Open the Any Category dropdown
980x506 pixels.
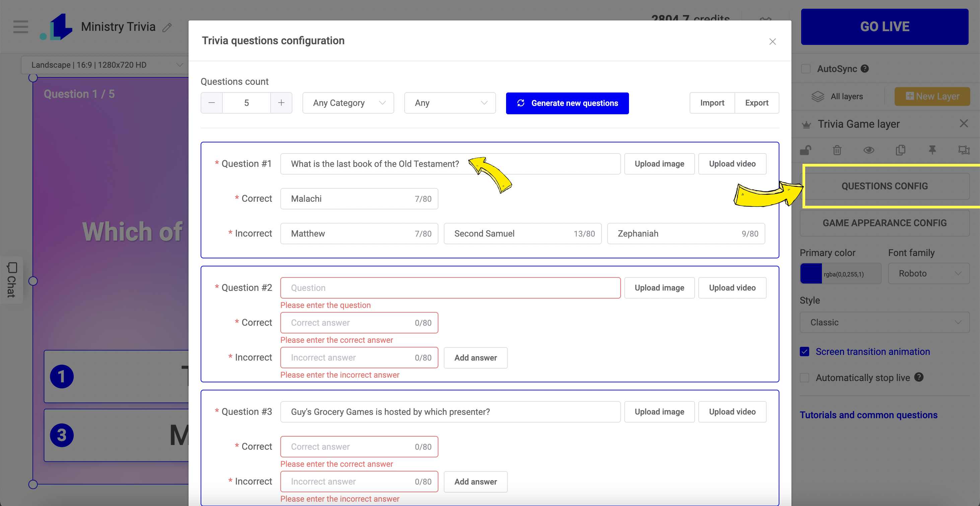pos(348,103)
